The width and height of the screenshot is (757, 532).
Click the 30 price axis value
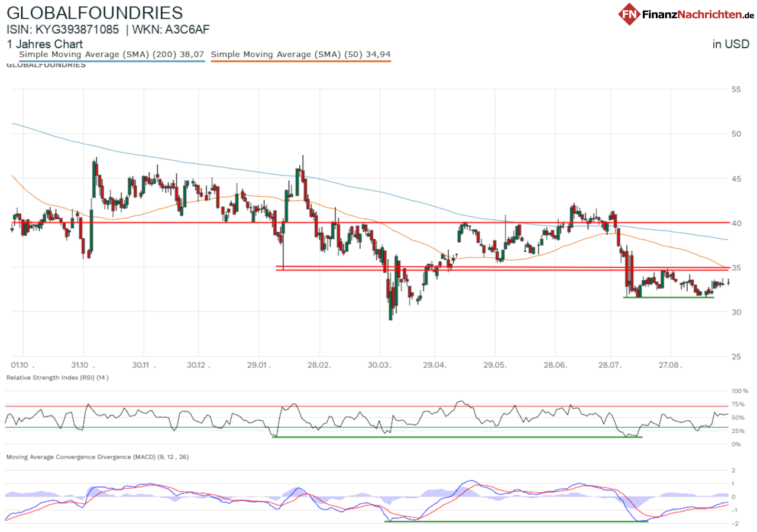tap(736, 312)
